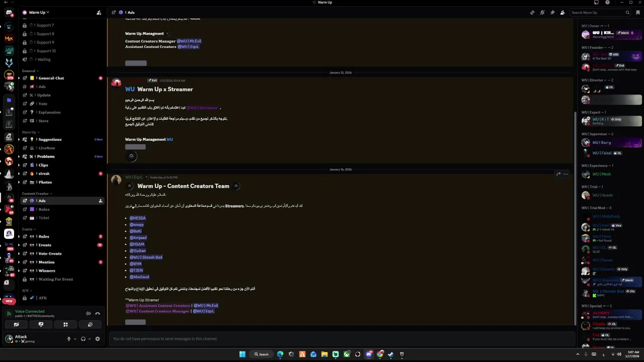Open user settings gear
Image resolution: width=644 pixels, height=362 pixels.
click(98, 339)
